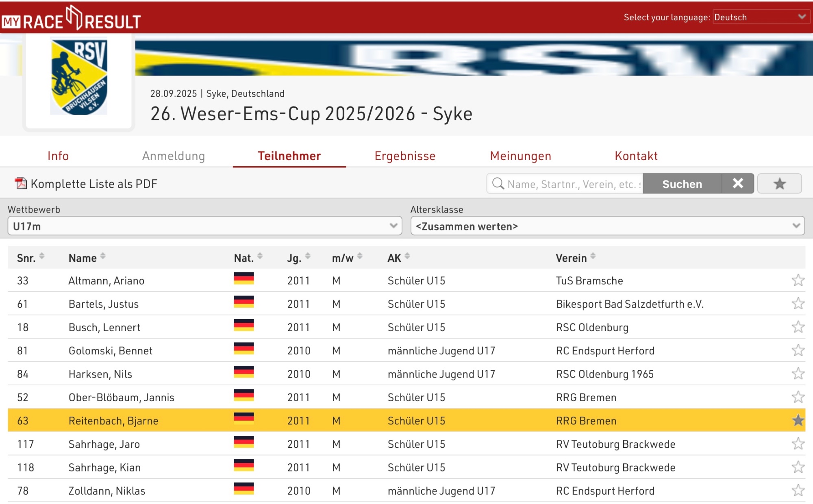Open the language selector showing Deutsch

[x=760, y=17]
